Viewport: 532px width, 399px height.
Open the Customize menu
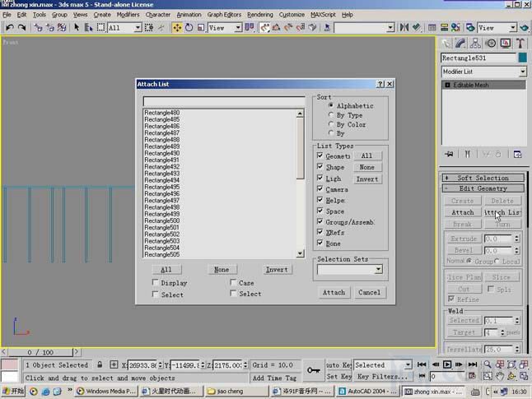[292, 15]
